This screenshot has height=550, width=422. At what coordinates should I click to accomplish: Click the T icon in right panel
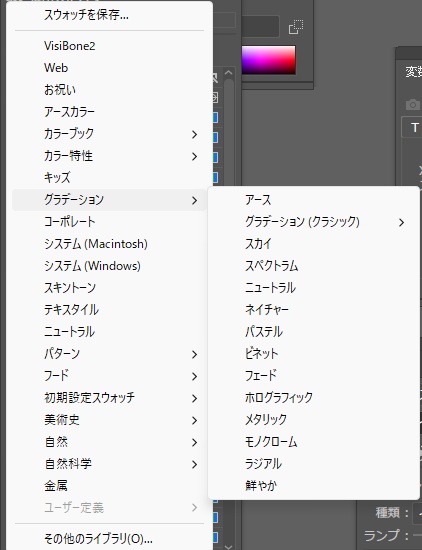click(415, 127)
